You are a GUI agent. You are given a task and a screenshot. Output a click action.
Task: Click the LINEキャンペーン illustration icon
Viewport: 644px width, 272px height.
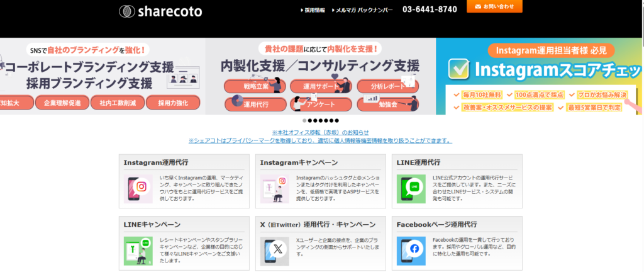click(x=138, y=251)
